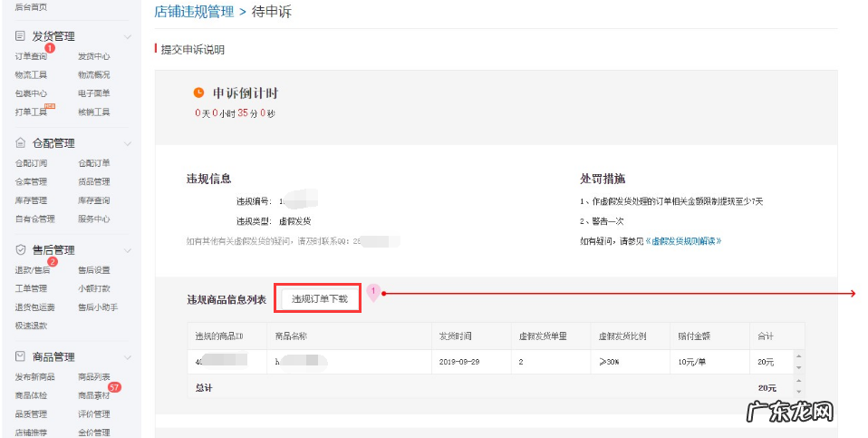
Task: Go to 仓库管理
Action: click(31, 181)
